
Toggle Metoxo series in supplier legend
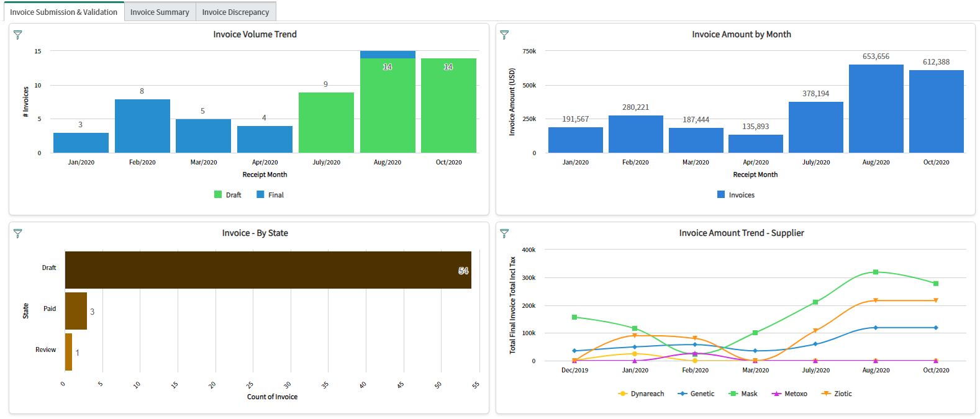pyautogui.click(x=789, y=394)
